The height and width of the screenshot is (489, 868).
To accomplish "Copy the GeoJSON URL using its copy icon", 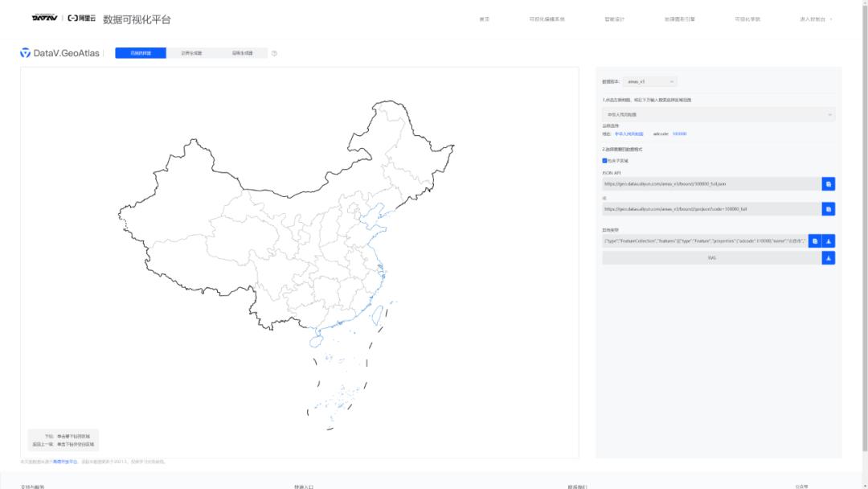I will 828,208.
